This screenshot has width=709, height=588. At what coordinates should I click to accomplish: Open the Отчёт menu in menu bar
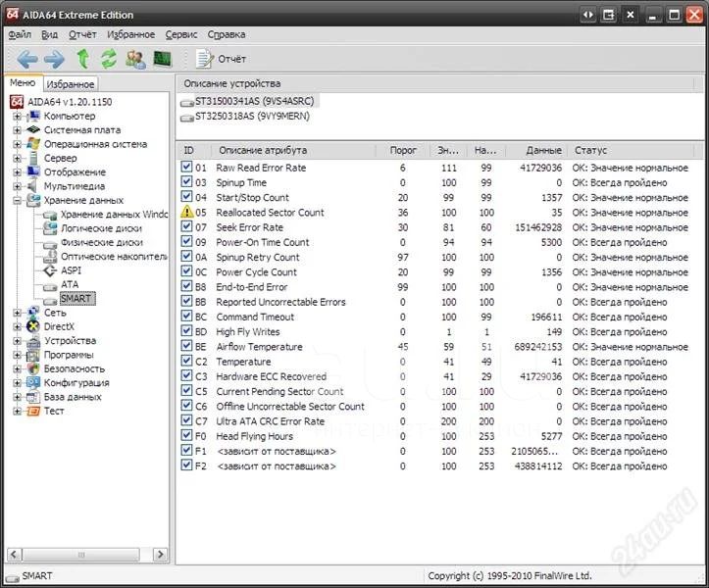tap(82, 34)
